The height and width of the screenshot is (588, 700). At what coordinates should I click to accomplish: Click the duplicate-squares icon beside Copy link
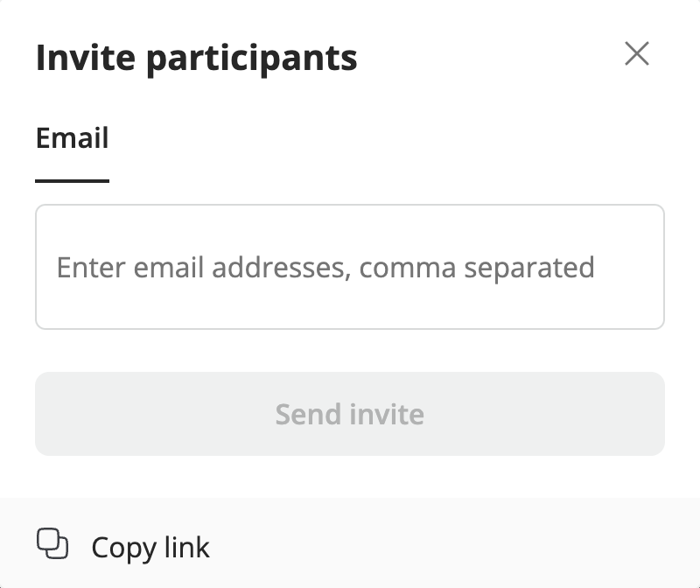[52, 544]
